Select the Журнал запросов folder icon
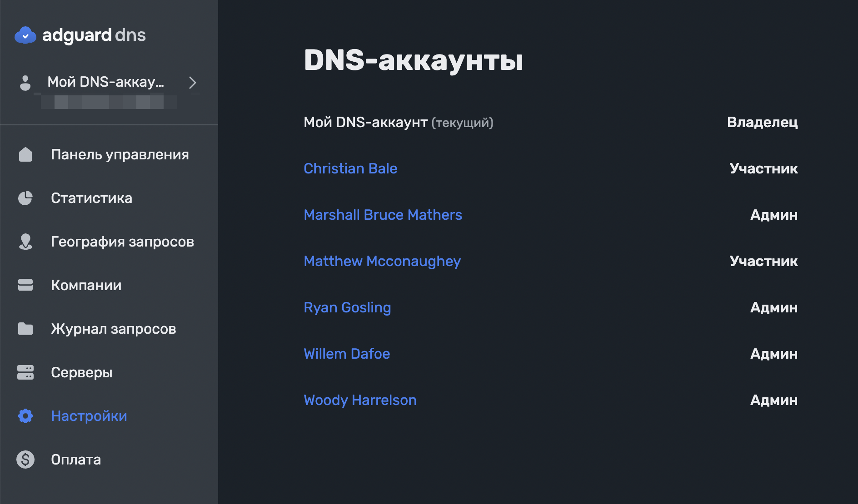The height and width of the screenshot is (504, 858). [x=25, y=329]
